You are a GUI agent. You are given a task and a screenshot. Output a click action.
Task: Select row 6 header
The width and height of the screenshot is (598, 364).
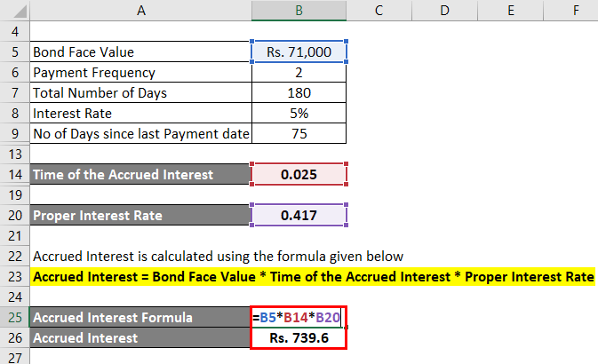(15, 73)
